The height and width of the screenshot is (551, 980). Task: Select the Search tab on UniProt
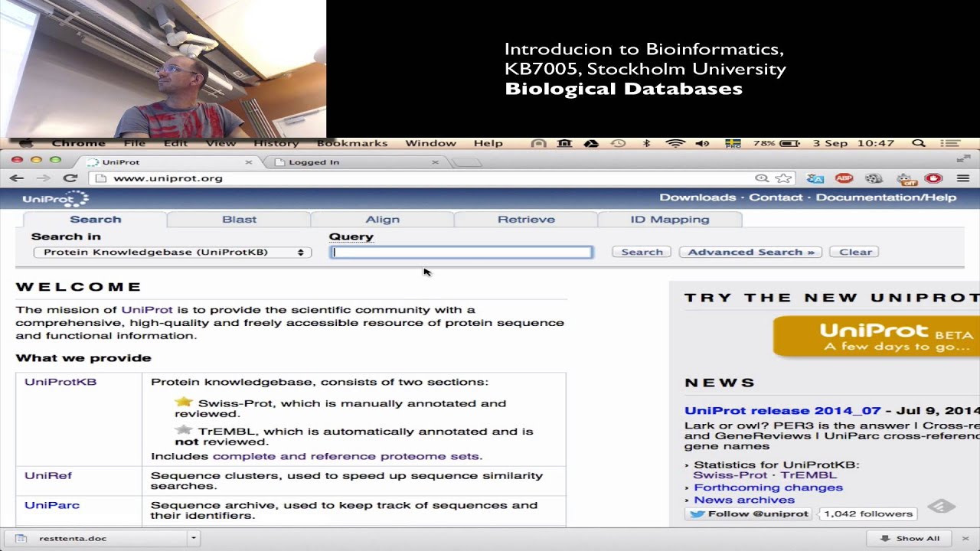click(x=96, y=220)
